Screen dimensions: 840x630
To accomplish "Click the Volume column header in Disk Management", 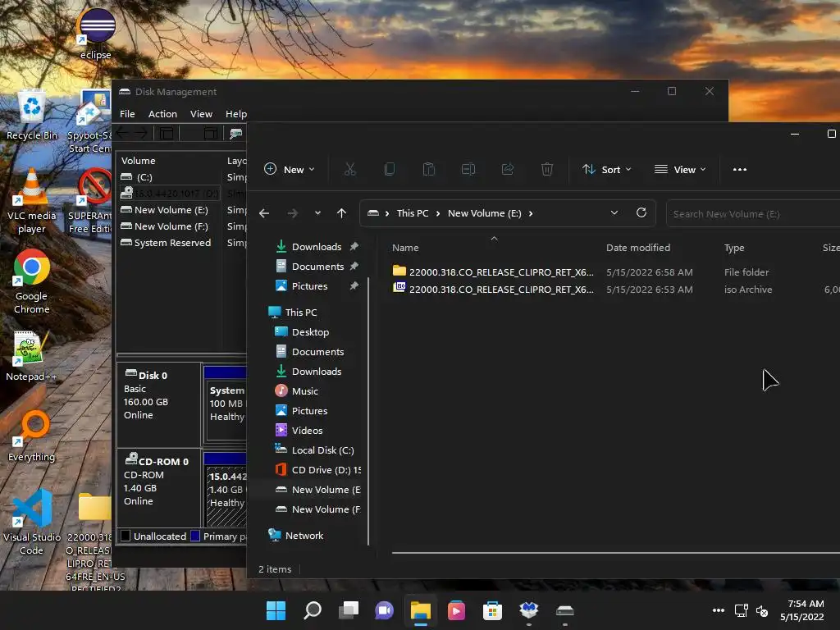I will [138, 161].
